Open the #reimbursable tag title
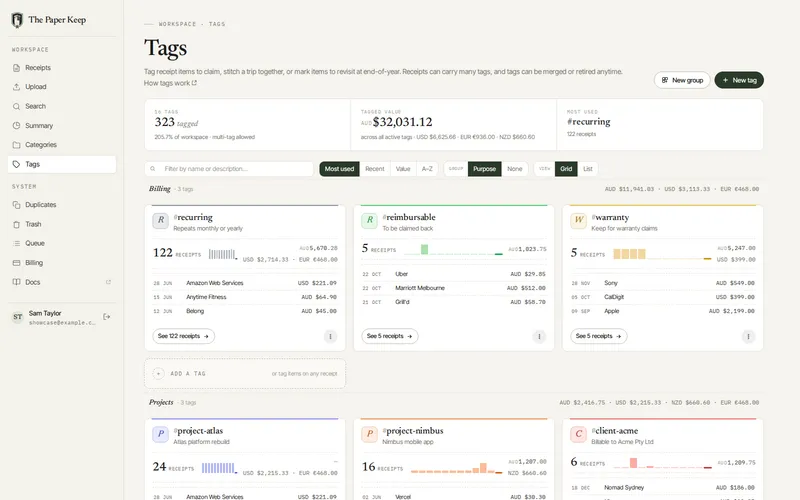800x500 pixels. [409, 217]
